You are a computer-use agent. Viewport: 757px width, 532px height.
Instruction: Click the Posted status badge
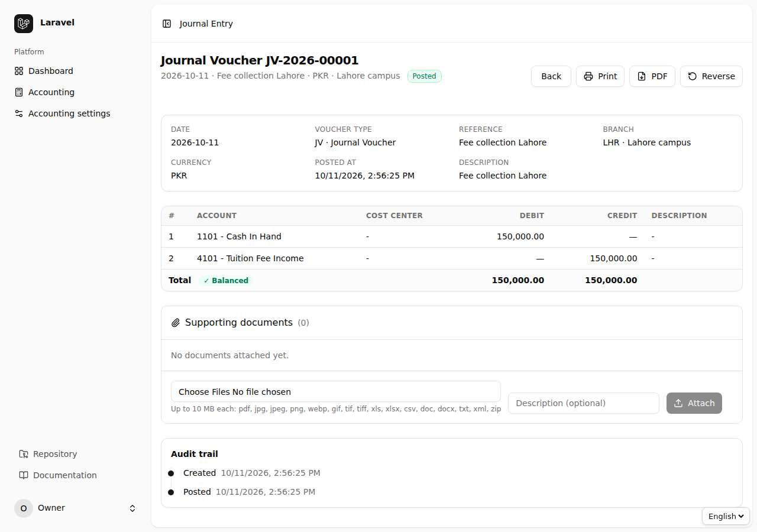coord(425,76)
